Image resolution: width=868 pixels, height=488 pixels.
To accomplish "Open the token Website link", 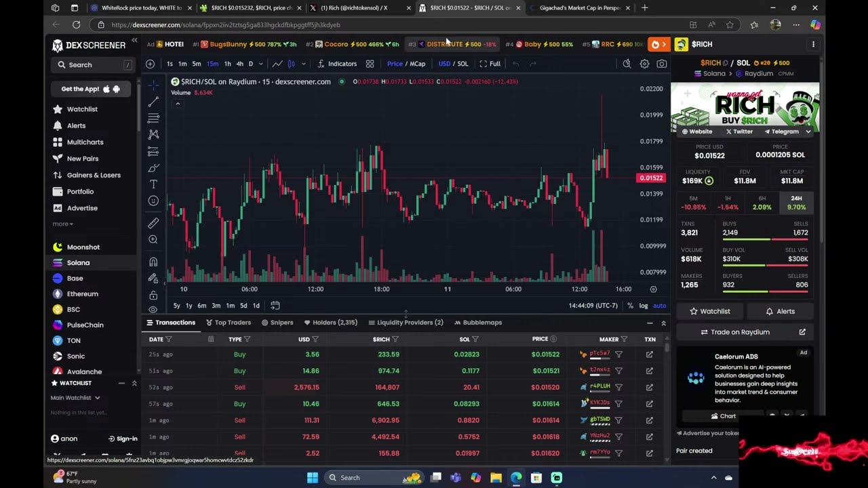I will 696,131.
